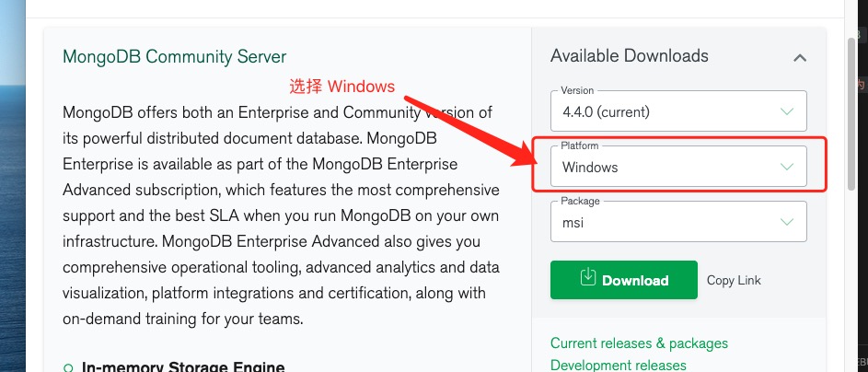This screenshot has height=372, width=868.
Task: Open the Development releases link
Action: (x=618, y=365)
